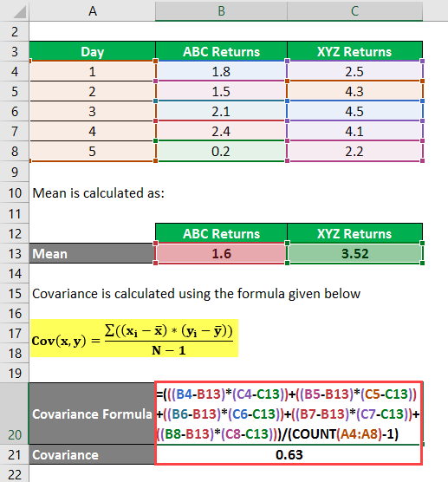Select column A header
This screenshot has width=448, height=482.
point(92,11)
